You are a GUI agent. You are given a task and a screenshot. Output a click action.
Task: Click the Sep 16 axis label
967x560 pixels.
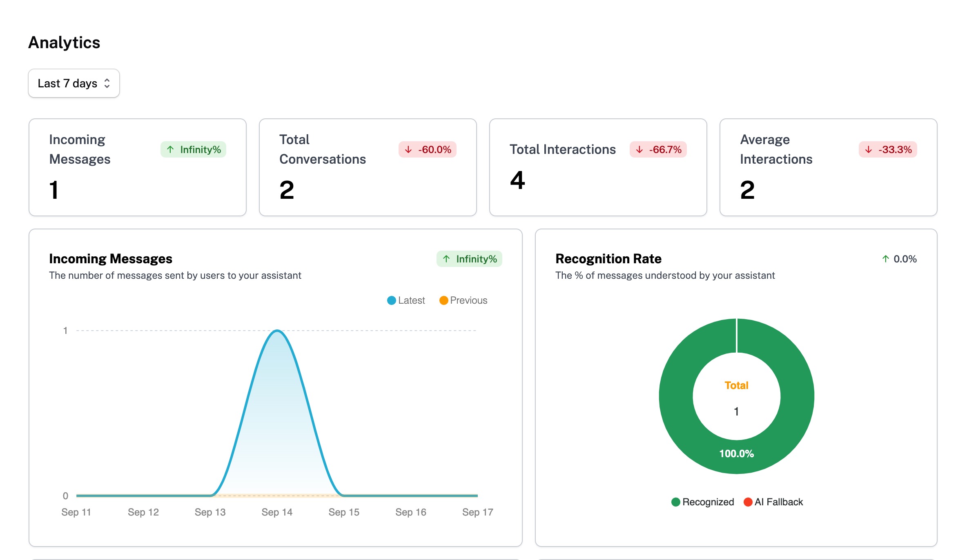point(411,512)
